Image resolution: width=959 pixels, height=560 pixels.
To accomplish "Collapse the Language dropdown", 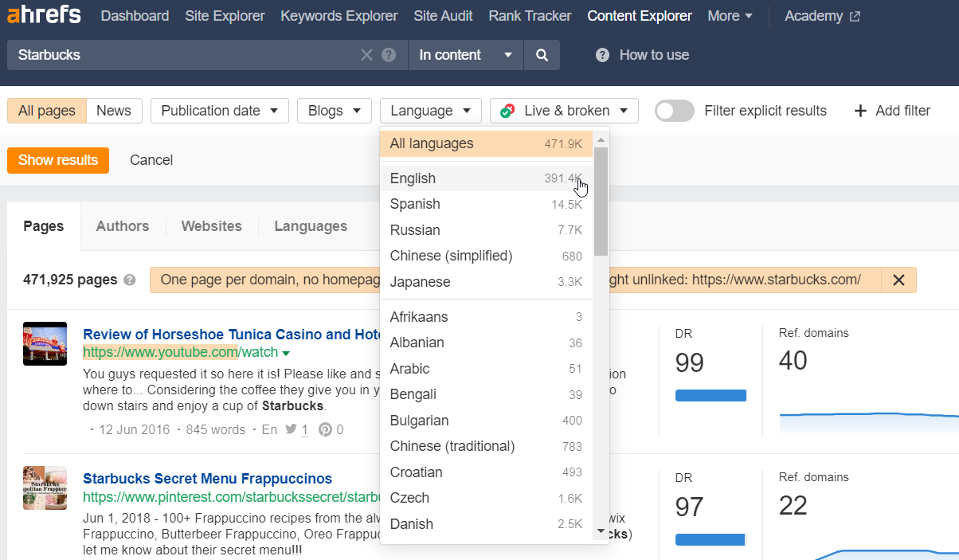I will click(431, 111).
